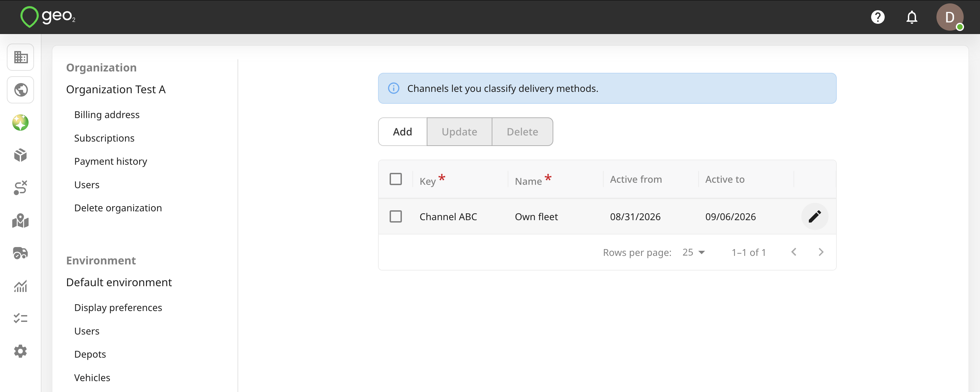The height and width of the screenshot is (392, 980).
Task: Open the user avatar D menu
Action: pos(950,17)
